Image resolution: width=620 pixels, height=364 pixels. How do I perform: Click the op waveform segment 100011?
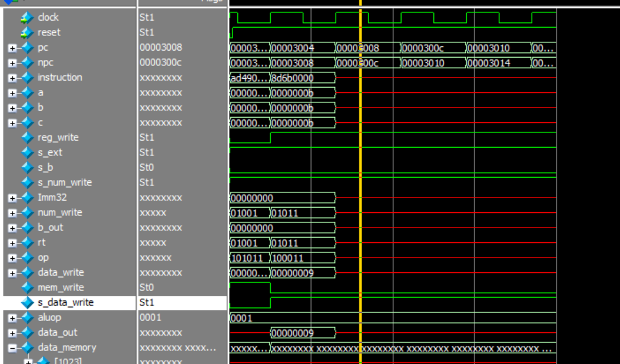pos(303,258)
